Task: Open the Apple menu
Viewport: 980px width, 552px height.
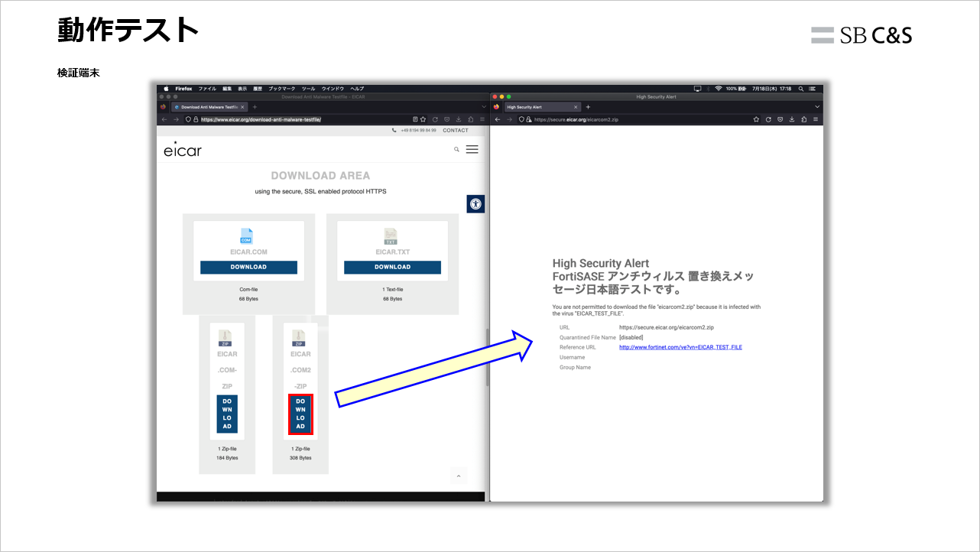Action: (166, 89)
